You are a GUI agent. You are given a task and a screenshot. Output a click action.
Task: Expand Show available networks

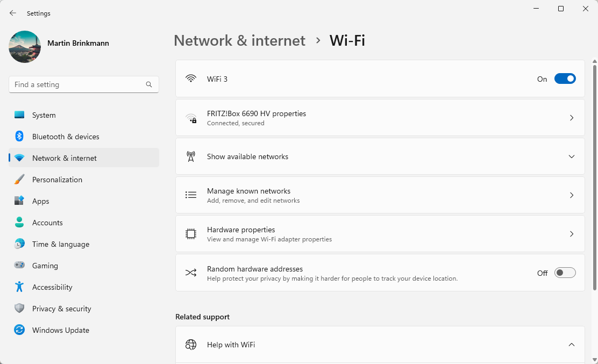click(x=571, y=156)
